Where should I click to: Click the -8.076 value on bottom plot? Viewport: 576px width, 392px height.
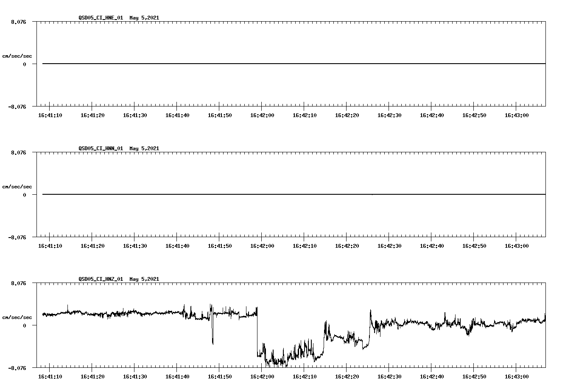tap(17, 367)
